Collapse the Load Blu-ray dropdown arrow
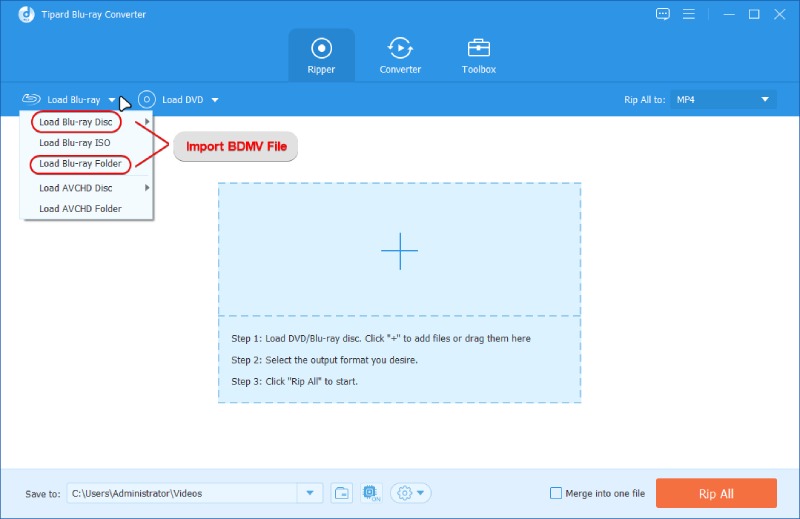Viewport: 800px width, 519px height. [112, 100]
